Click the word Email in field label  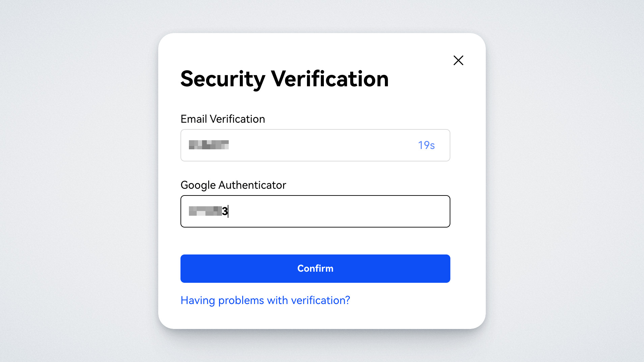[x=194, y=119]
